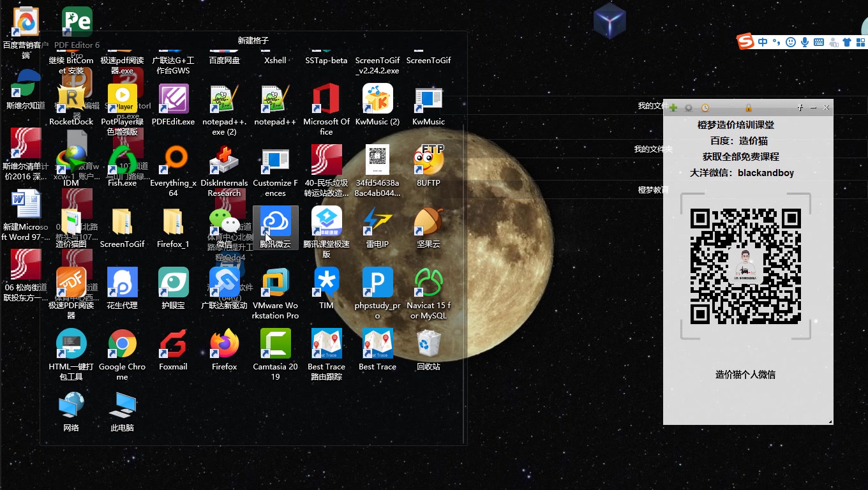Viewport: 868px width, 490px height.
Task: Toggle Sogou punctuation mode button
Action: pyautogui.click(x=777, y=42)
